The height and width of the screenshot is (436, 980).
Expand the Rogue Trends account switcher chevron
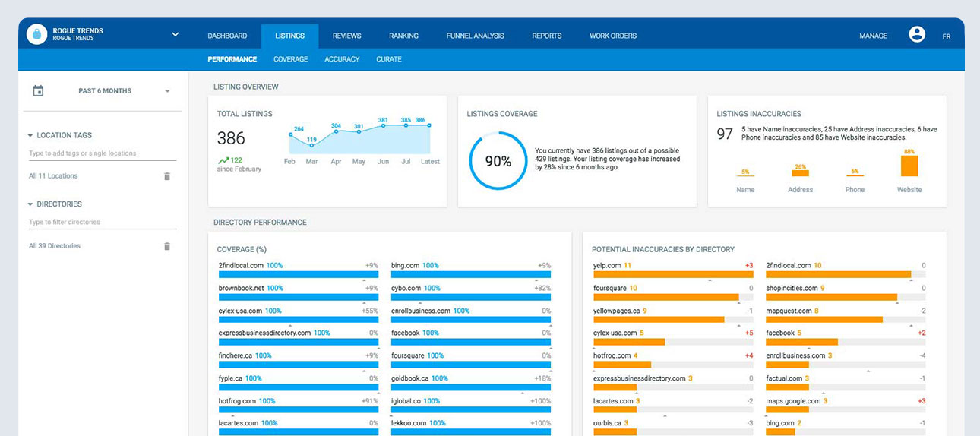[175, 35]
